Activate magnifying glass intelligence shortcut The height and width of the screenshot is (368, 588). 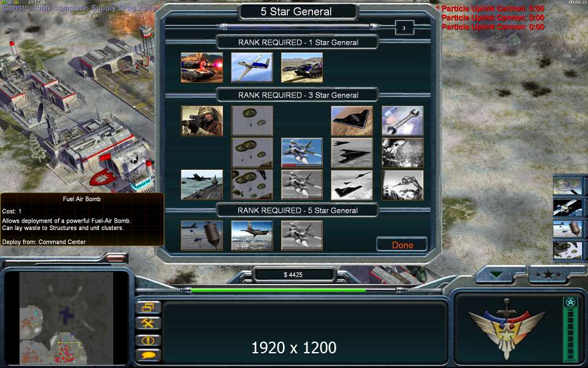click(568, 186)
